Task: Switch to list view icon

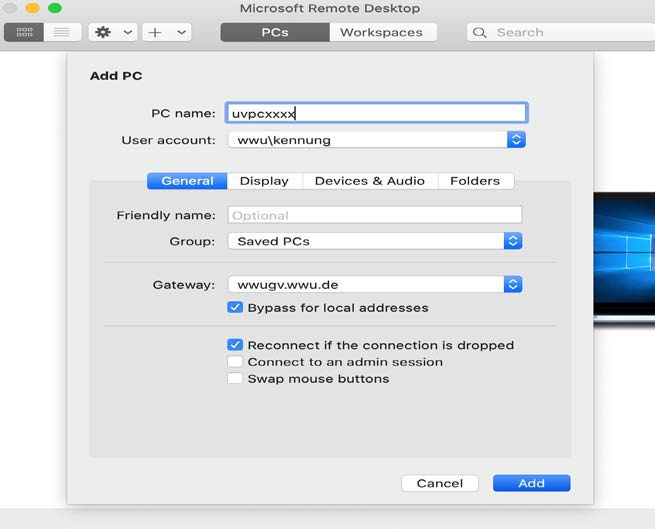Action: [62, 32]
